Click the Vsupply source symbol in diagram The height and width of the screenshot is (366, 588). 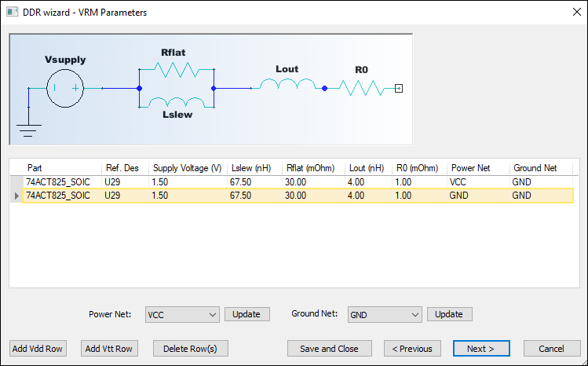(66, 88)
